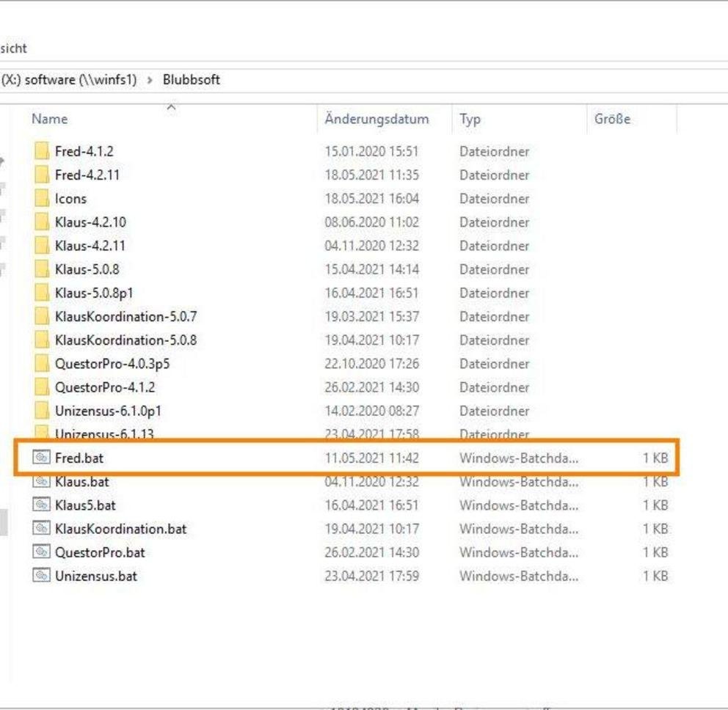Open the Ansicht ribbon tab
728x710 pixels.
tap(13, 48)
